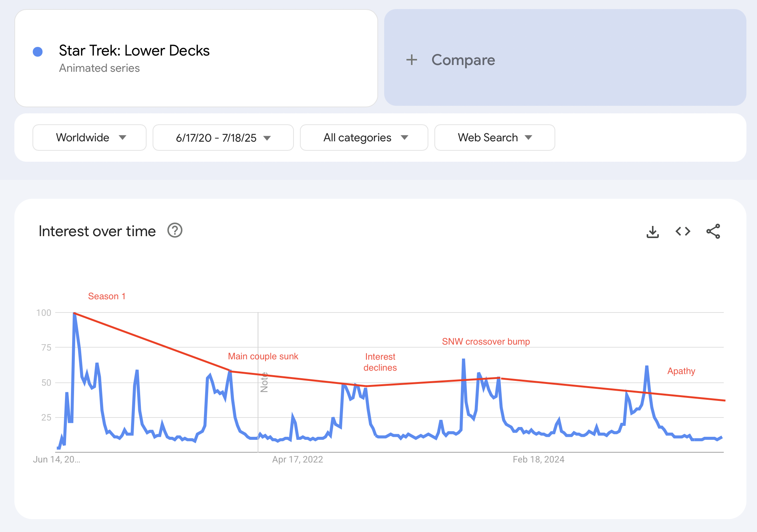Image resolution: width=757 pixels, height=532 pixels.
Task: Click the Compare label to add term
Action: (463, 60)
